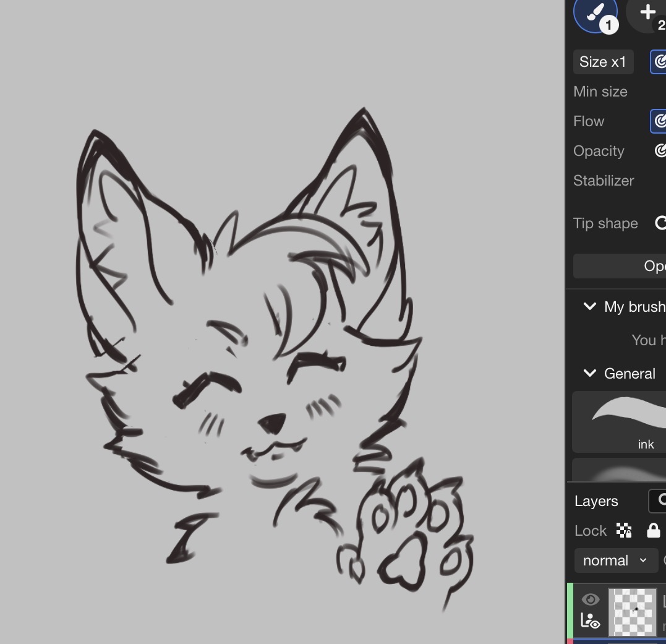The image size is (666, 644).
Task: Toggle pen pressure for Size
Action: click(659, 62)
